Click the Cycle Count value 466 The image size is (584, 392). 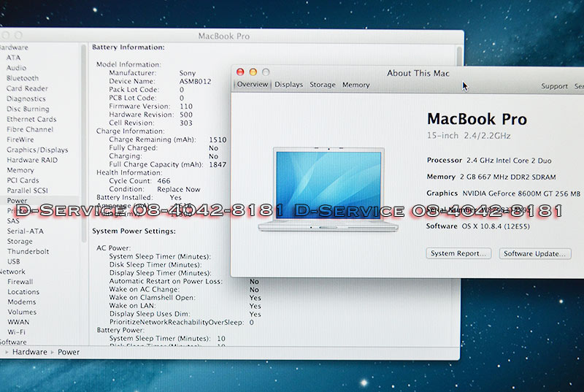click(164, 181)
